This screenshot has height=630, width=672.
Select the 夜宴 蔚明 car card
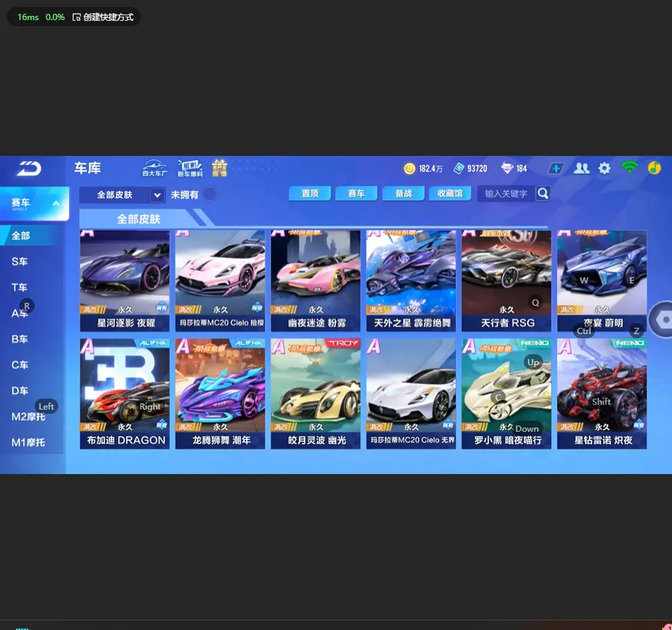click(x=602, y=281)
